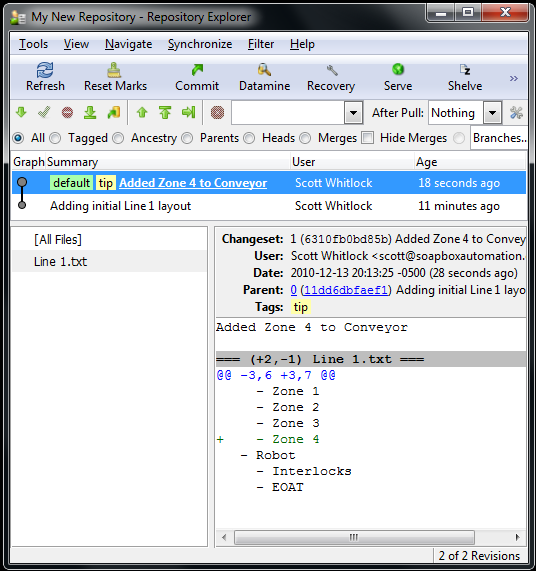Click the 18 seconds ago age cell
Screen dimensions: 536x571
click(x=459, y=183)
